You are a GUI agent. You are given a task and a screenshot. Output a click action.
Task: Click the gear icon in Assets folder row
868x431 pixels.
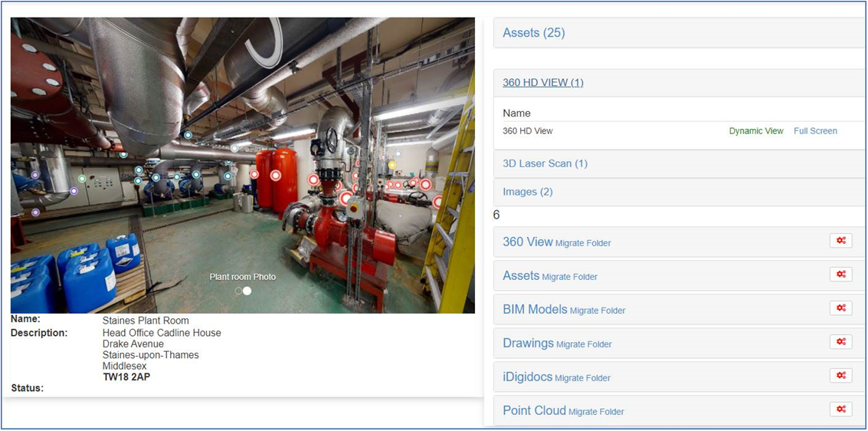[841, 275]
